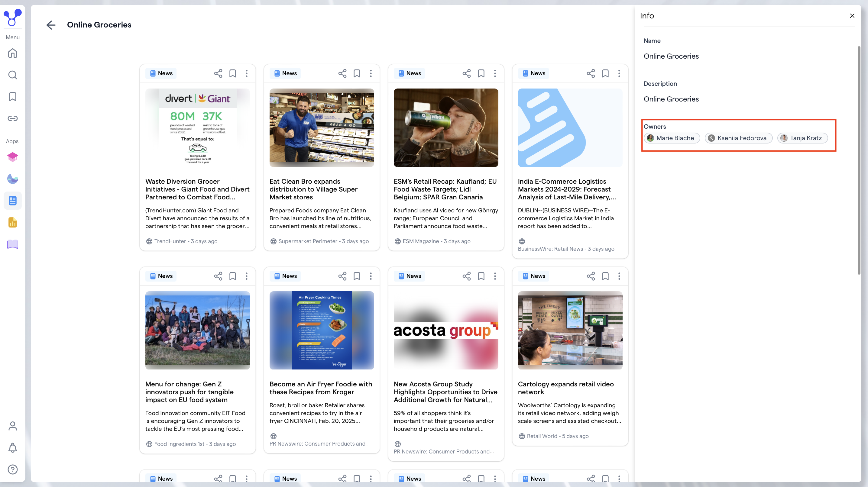Open the pink graduation cap app
Viewport: 868px width, 487px height.
12,157
